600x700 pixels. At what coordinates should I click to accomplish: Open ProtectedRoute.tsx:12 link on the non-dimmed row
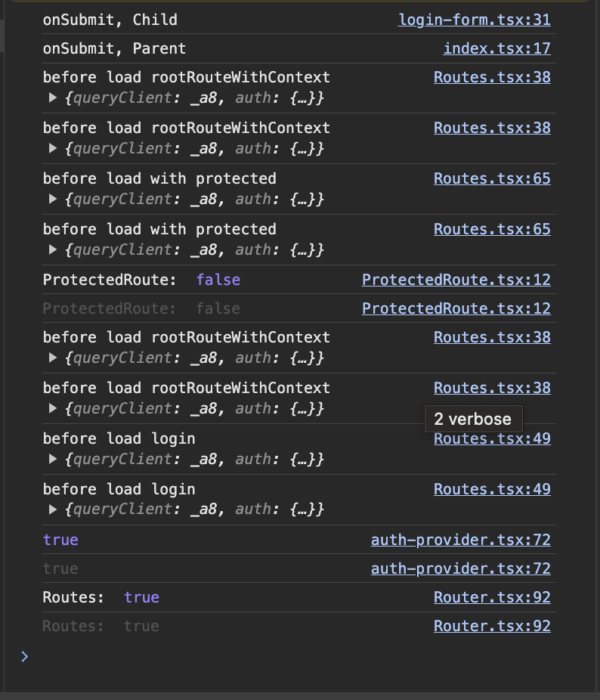[456, 280]
